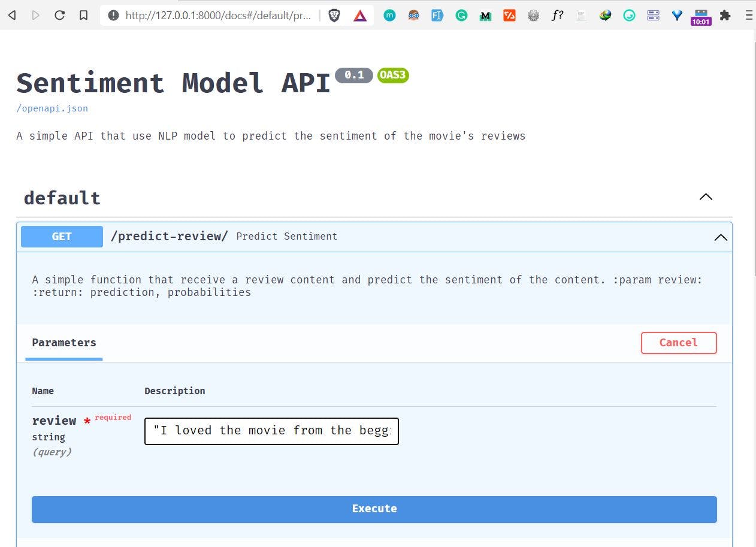Collapse the default section chevron

706,197
